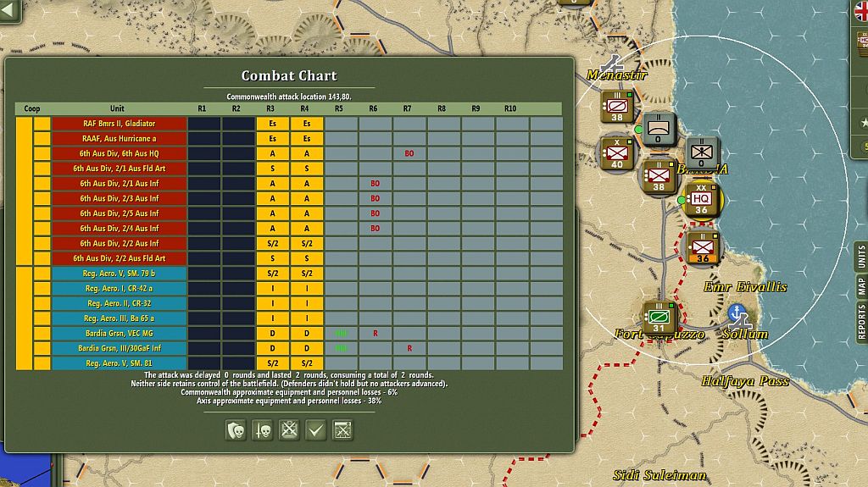Select the battalion infantry counter with strength 38
868x487 pixels.
point(658,176)
